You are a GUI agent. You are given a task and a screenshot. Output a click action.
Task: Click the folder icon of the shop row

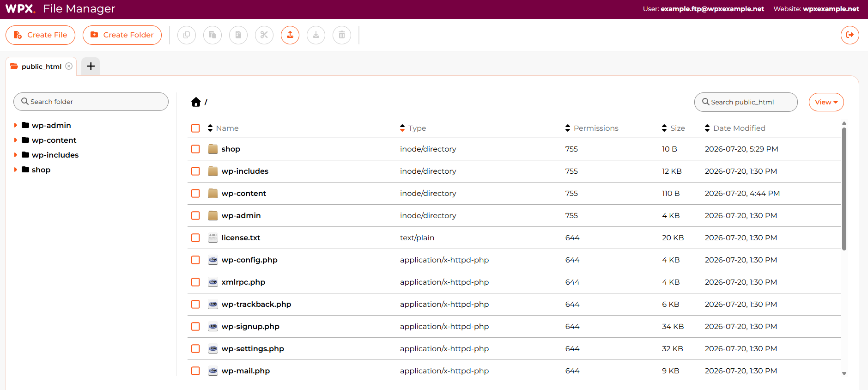point(213,149)
